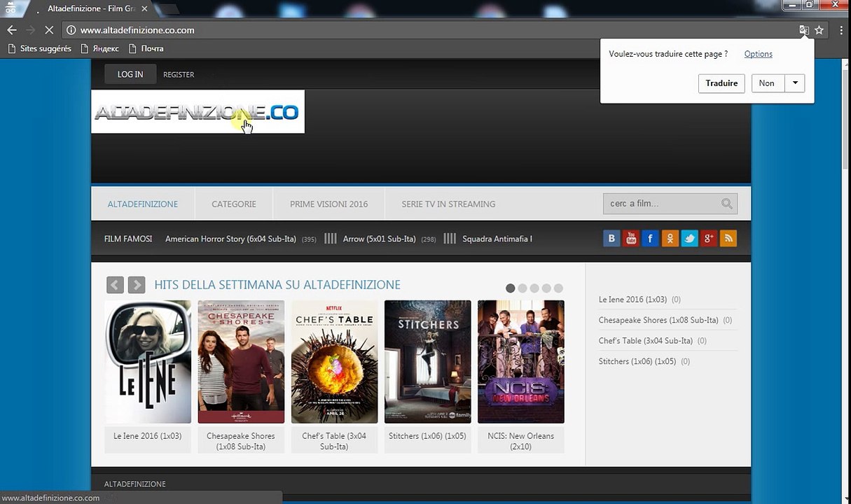The height and width of the screenshot is (504, 851).
Task: Open the Яндекс bookmark
Action: pyautogui.click(x=99, y=48)
